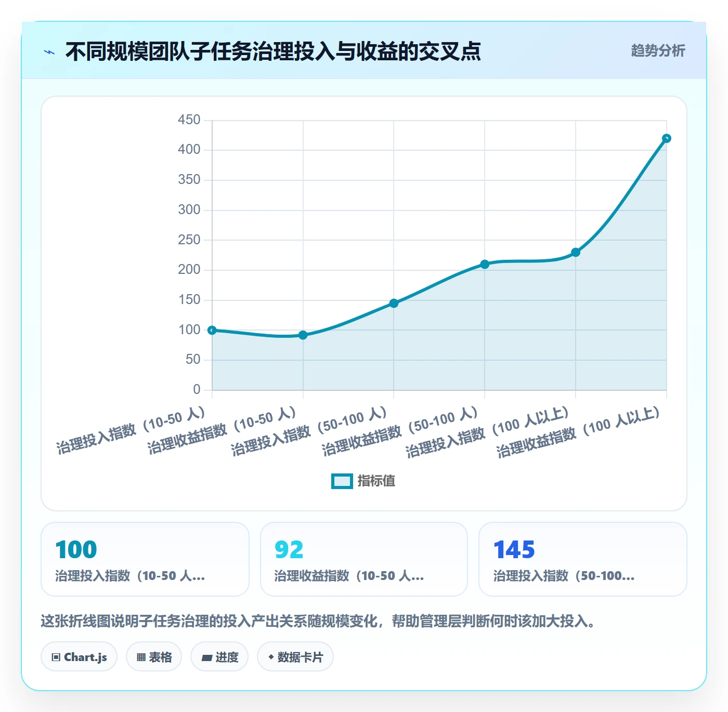Select the highest data point at 420

click(667, 138)
